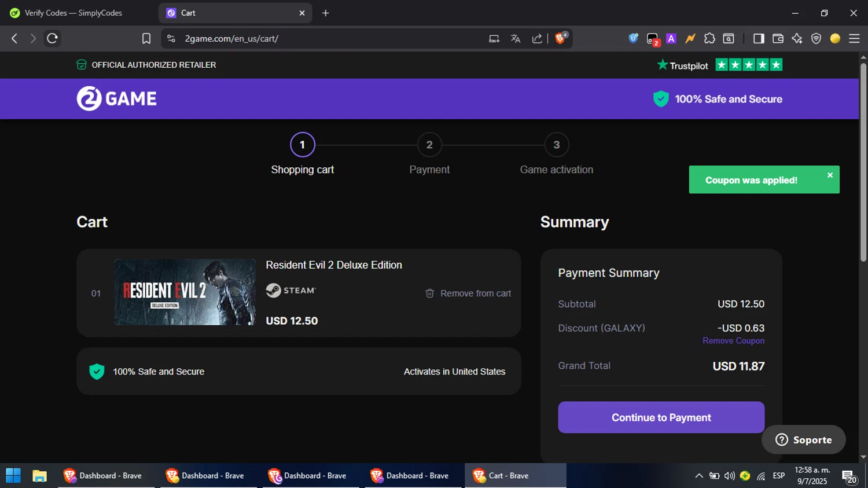Click the share page icon

pos(537,38)
